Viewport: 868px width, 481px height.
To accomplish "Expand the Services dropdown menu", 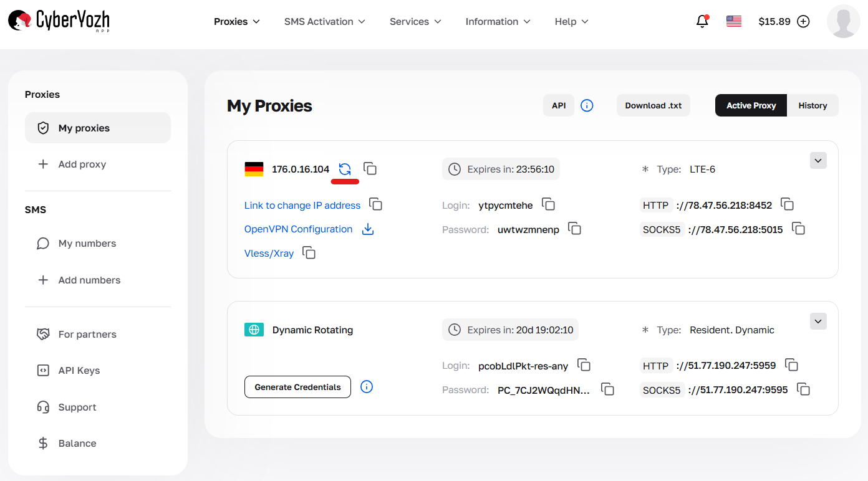I will pos(415,21).
